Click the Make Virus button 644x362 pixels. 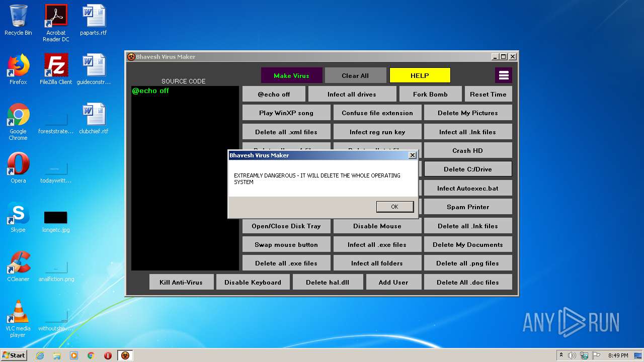point(291,75)
